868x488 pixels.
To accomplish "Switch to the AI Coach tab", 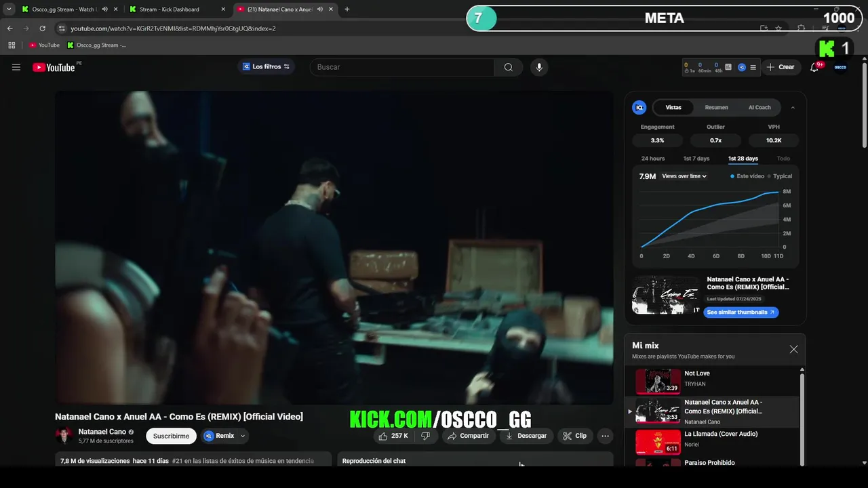I will pyautogui.click(x=759, y=107).
